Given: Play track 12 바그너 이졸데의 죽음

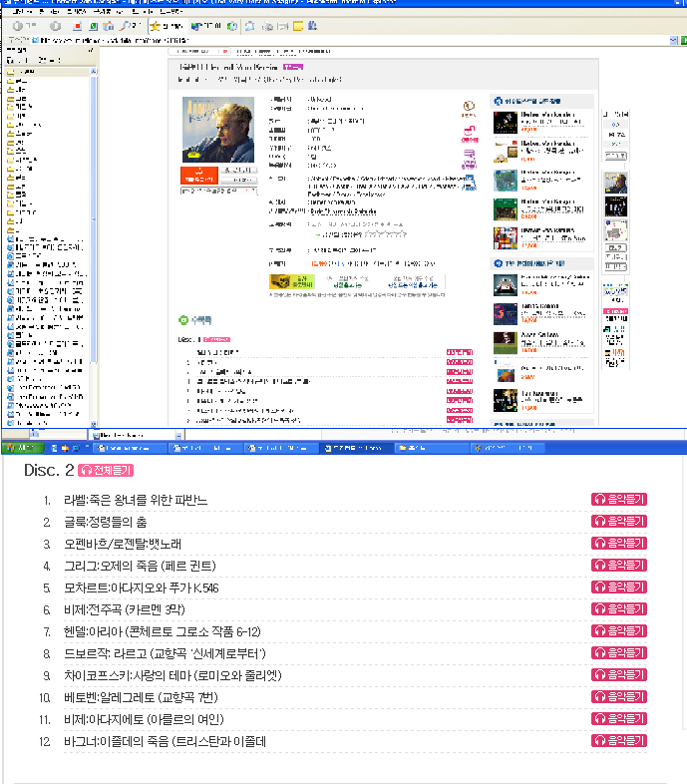Looking at the screenshot, I should coord(619,741).
